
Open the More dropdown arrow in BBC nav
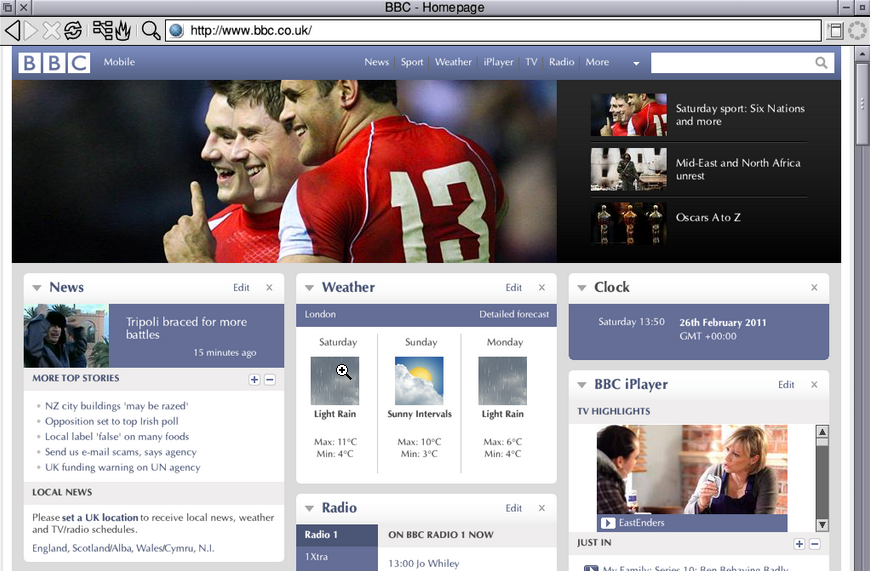tap(636, 63)
